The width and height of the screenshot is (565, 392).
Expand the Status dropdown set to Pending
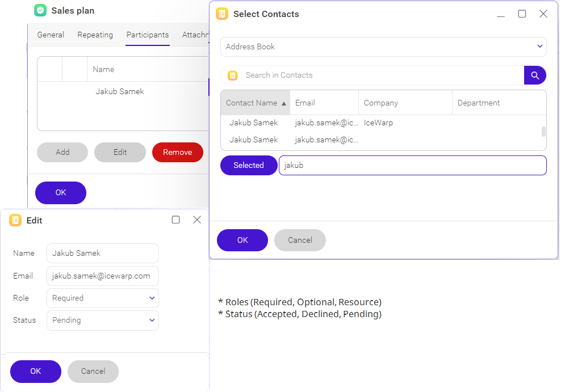(x=103, y=320)
